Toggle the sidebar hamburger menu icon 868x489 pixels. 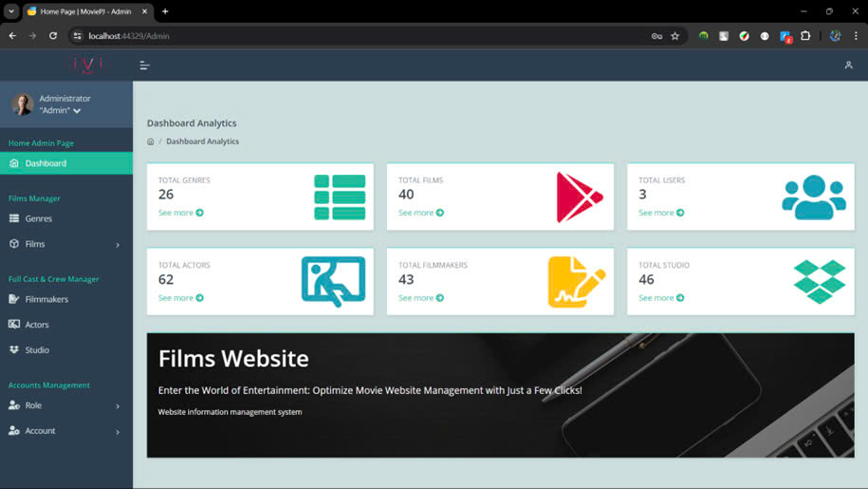coord(144,66)
